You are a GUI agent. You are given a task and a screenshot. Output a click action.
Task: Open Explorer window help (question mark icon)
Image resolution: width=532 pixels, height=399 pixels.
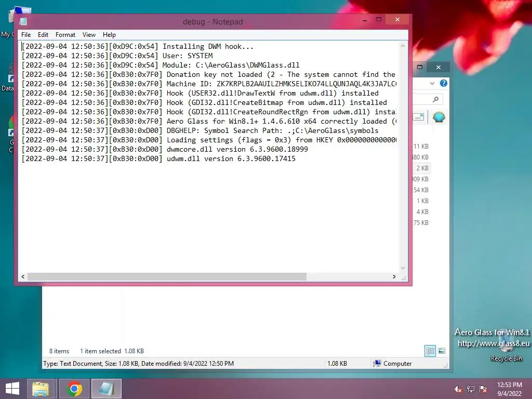coord(444,83)
